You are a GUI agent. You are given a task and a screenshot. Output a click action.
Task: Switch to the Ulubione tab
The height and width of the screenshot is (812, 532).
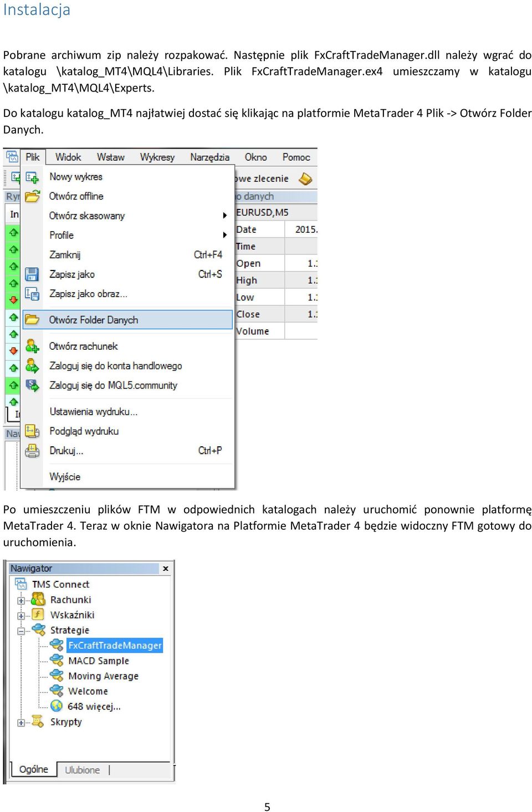click(83, 770)
